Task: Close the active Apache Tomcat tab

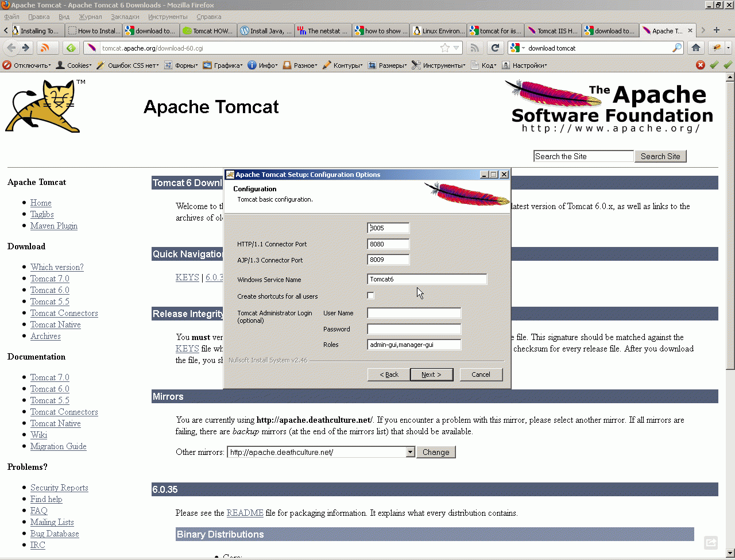Action: (x=690, y=30)
